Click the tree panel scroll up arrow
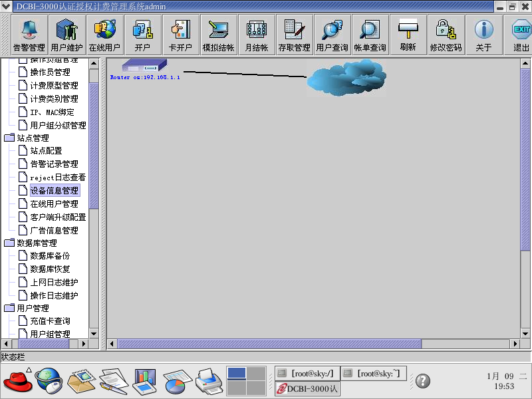 pyautogui.click(x=94, y=63)
